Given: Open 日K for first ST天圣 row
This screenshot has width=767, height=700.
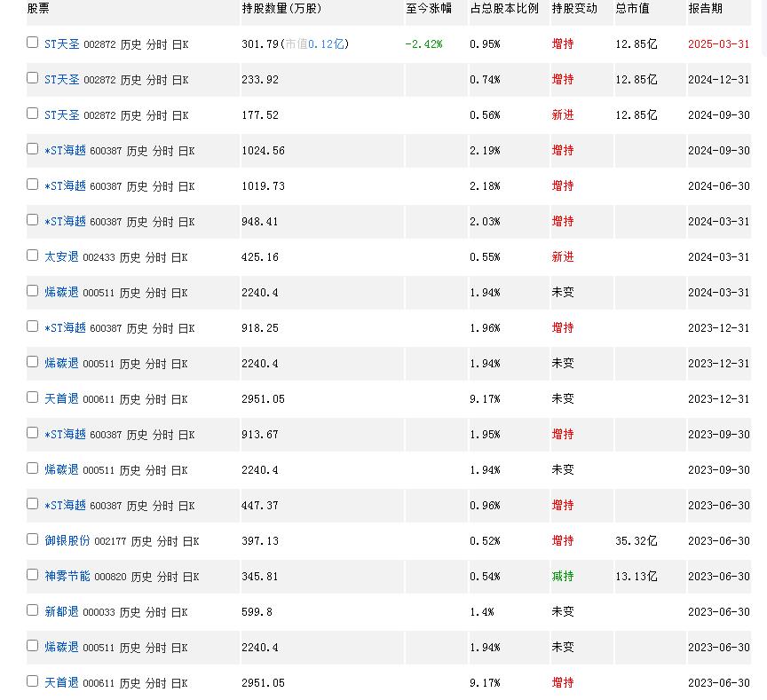Looking at the screenshot, I should (180, 44).
